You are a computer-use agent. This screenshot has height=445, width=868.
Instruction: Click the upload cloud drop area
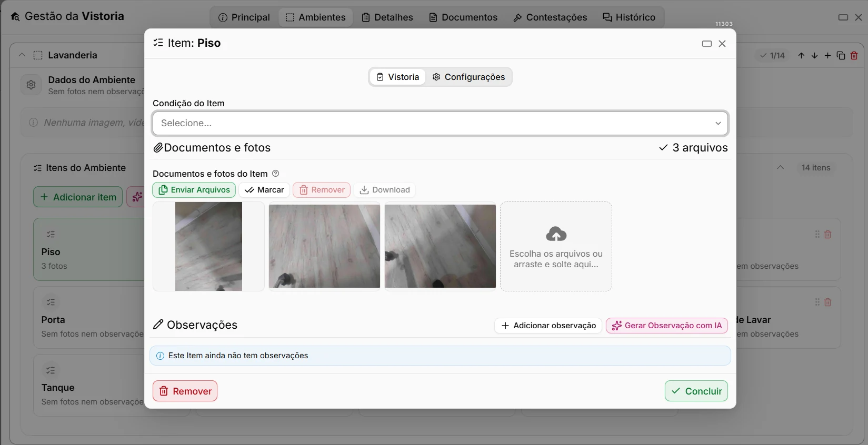(x=556, y=246)
